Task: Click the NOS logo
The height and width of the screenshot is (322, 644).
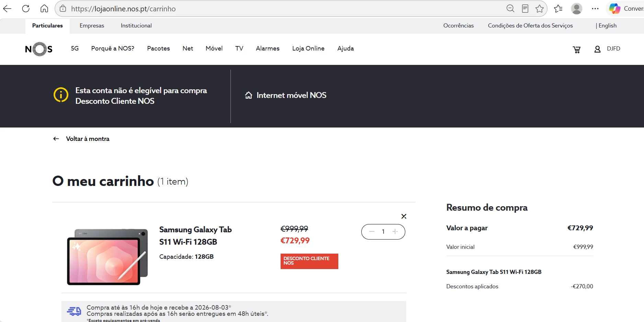Action: point(39,49)
